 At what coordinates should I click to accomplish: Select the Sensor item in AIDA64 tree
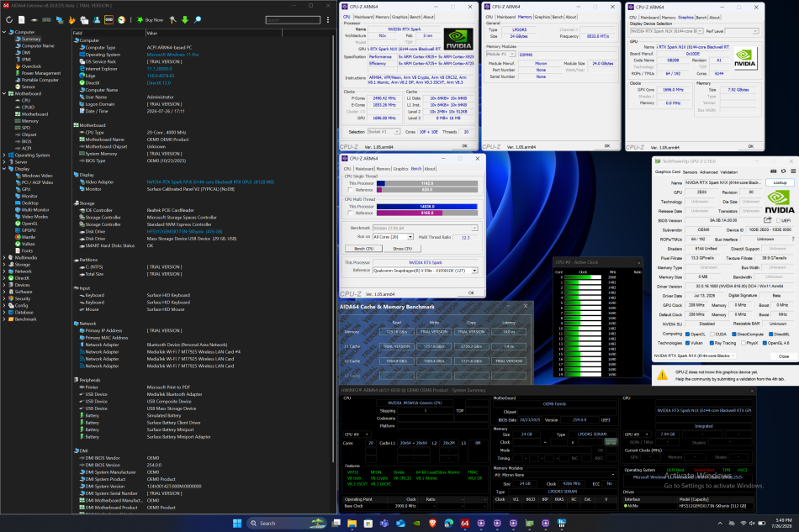coord(29,87)
